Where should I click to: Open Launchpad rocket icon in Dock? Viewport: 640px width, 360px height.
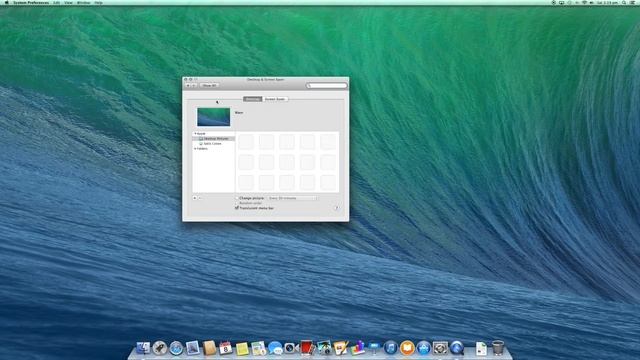click(x=160, y=348)
